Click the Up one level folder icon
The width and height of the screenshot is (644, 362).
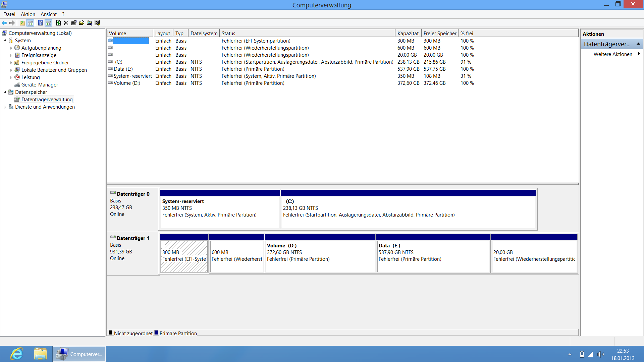22,23
